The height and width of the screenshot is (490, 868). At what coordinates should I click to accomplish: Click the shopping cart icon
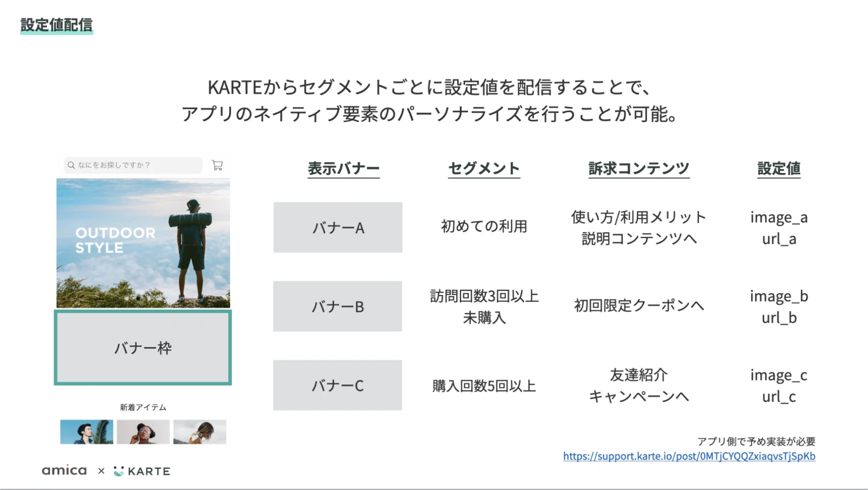(217, 165)
